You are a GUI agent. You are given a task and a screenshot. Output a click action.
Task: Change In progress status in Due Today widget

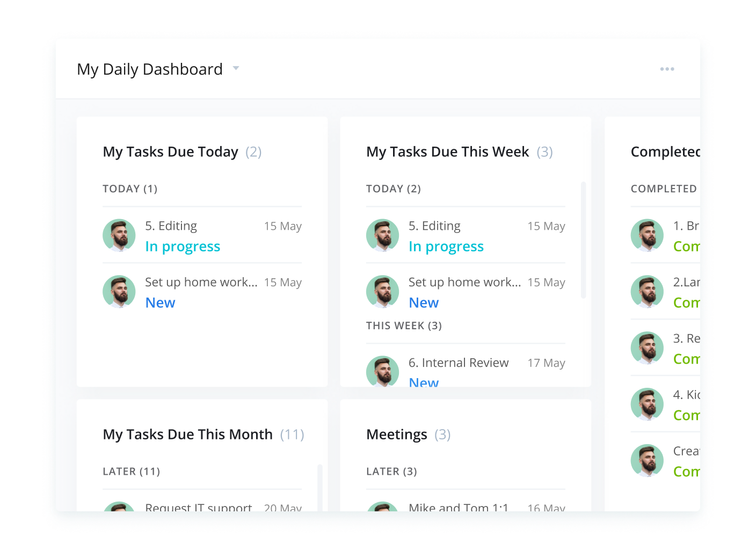tap(183, 247)
